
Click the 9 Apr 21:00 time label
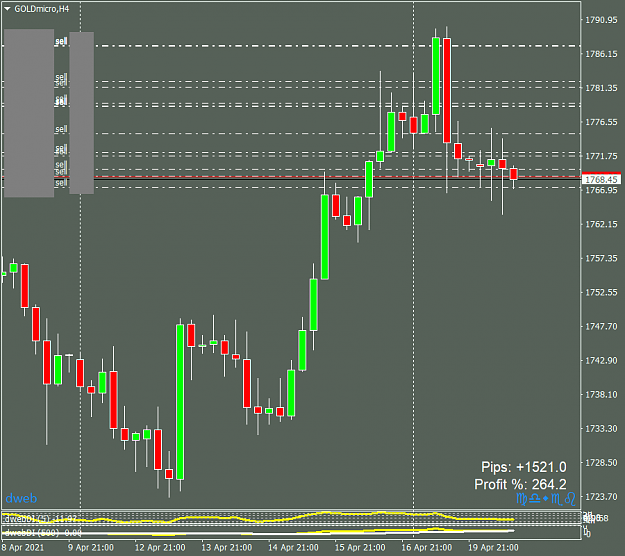[x=91, y=548]
